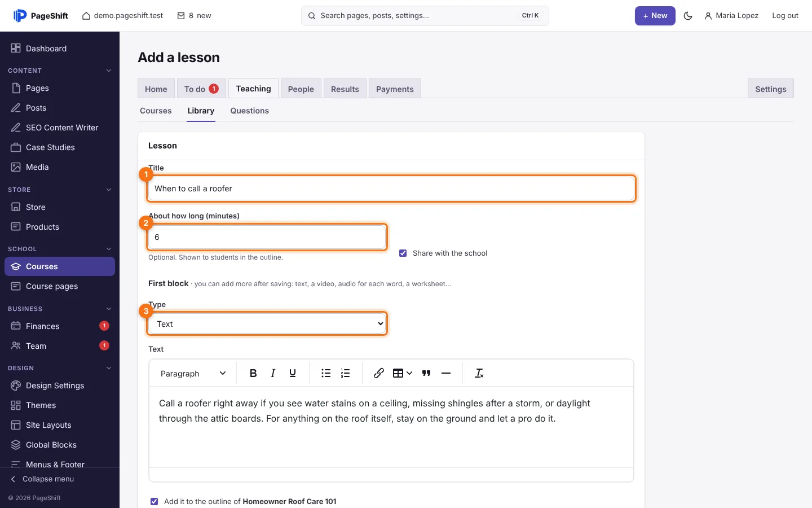Open the block Type dropdown showing Text

point(267,324)
